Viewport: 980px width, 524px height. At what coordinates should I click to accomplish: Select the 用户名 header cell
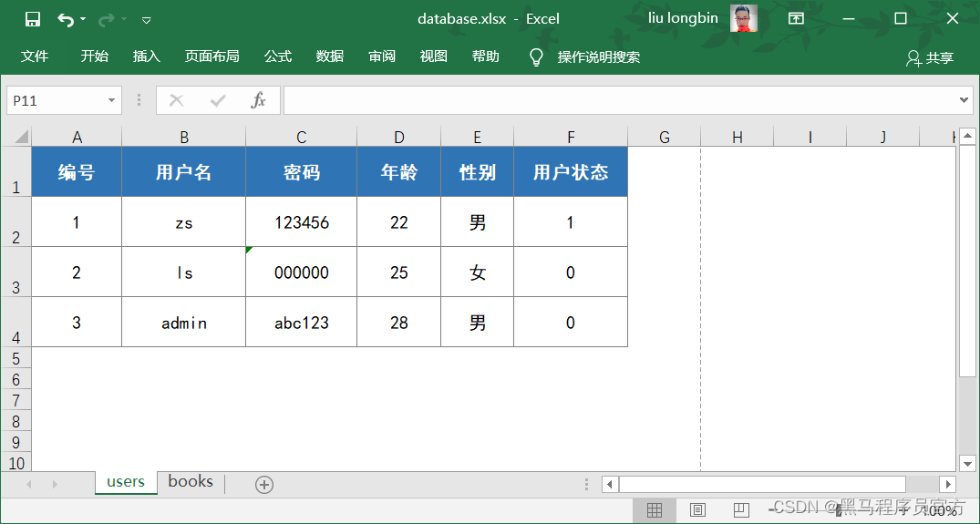(184, 171)
